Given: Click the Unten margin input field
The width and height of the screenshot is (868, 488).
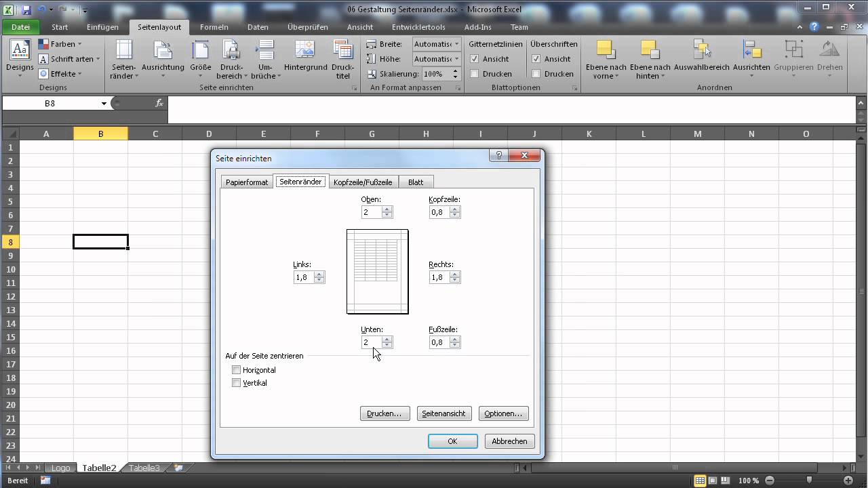Looking at the screenshot, I should pos(371,342).
